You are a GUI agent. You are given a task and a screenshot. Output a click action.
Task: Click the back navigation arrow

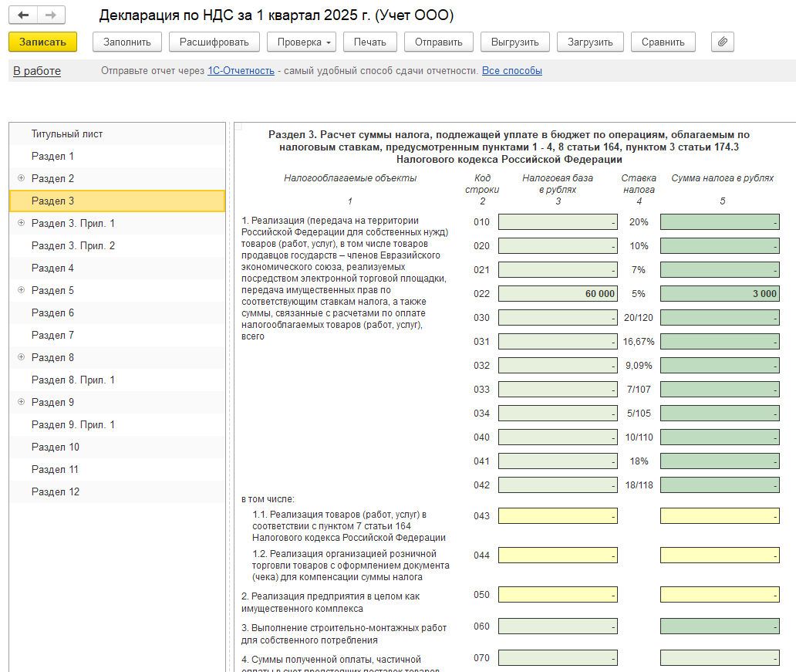[x=23, y=15]
